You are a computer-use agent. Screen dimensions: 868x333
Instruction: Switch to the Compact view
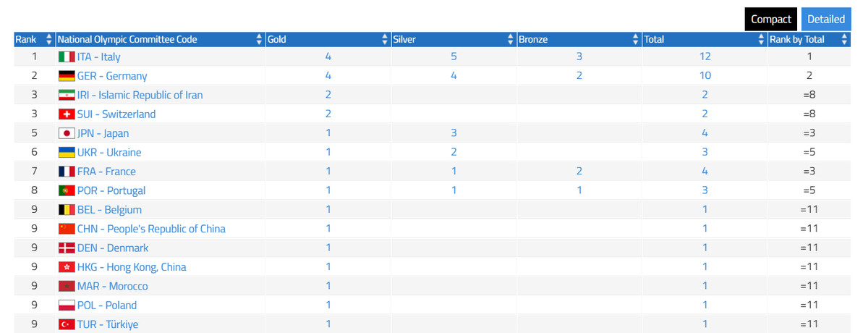tap(771, 20)
